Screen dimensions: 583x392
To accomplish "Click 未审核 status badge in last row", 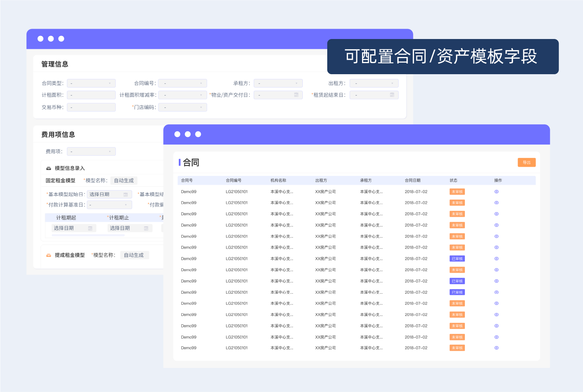I will (457, 348).
